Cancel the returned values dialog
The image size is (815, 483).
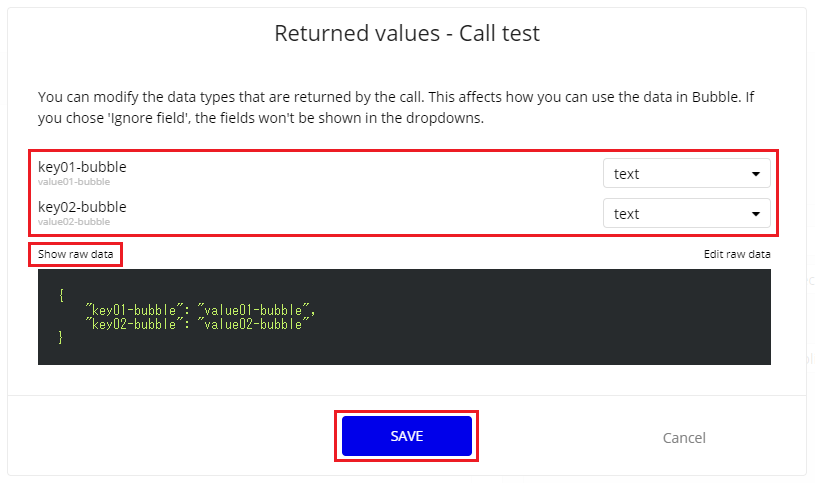(684, 437)
